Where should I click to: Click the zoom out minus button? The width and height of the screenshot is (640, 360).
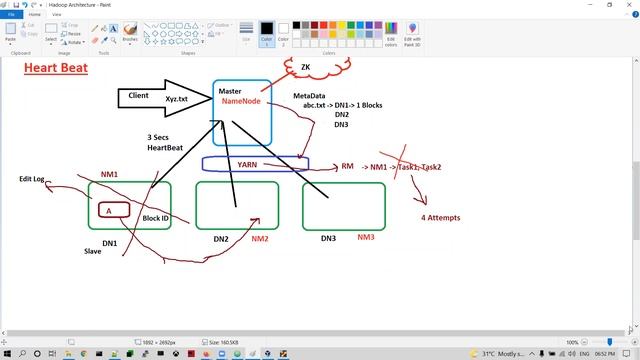(584, 342)
